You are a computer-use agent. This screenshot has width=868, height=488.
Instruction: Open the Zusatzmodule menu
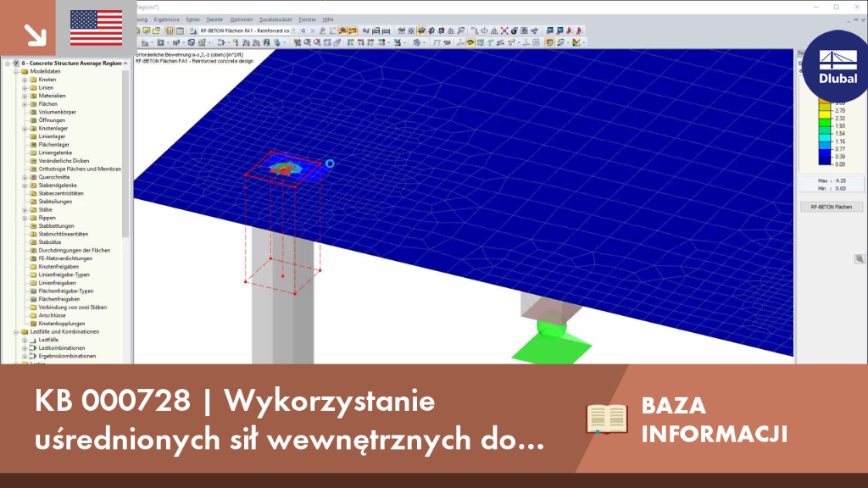(275, 19)
